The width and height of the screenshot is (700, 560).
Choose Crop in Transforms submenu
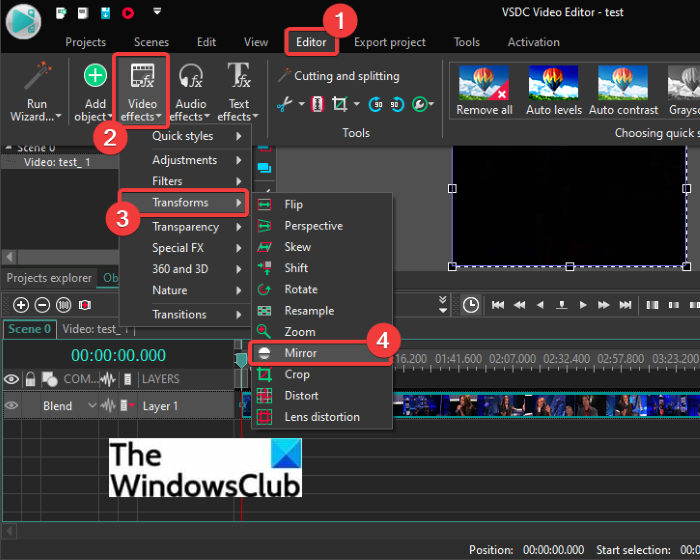tap(322, 374)
